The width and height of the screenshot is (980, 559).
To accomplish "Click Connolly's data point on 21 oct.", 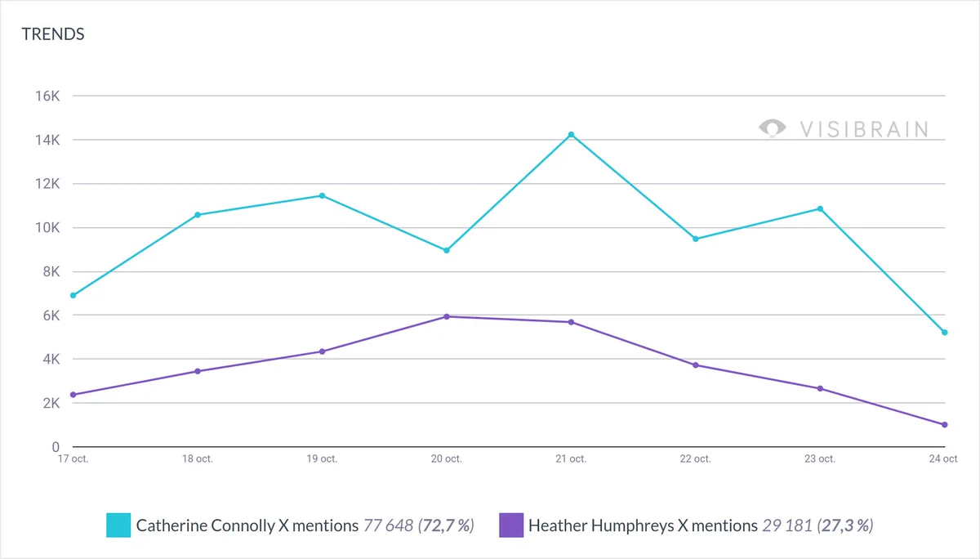I will tap(571, 135).
